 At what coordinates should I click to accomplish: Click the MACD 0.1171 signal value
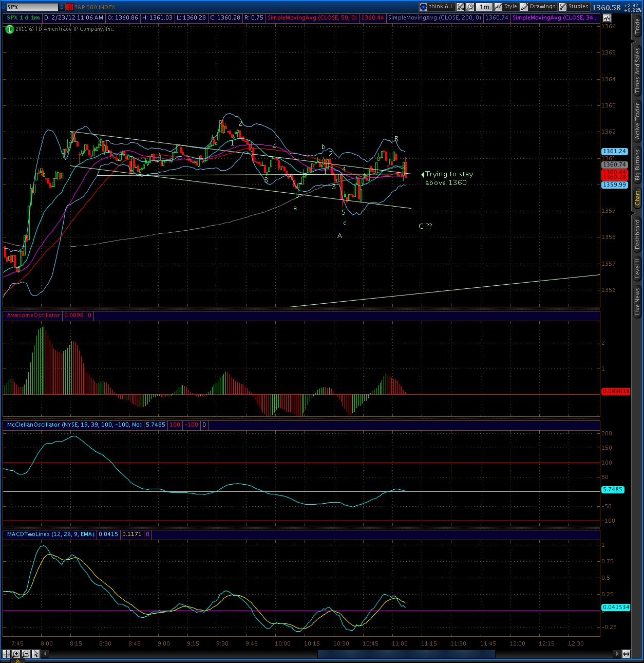point(132,535)
